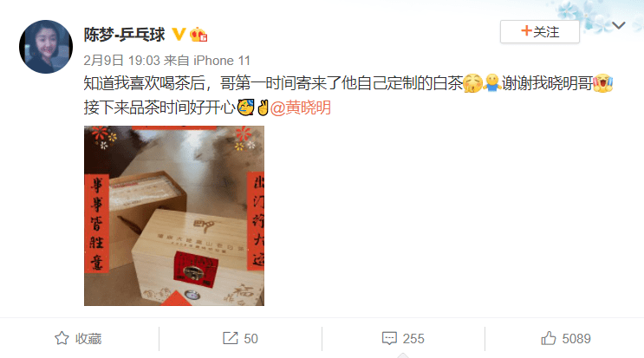Click the victory hand emoji

point(263,107)
